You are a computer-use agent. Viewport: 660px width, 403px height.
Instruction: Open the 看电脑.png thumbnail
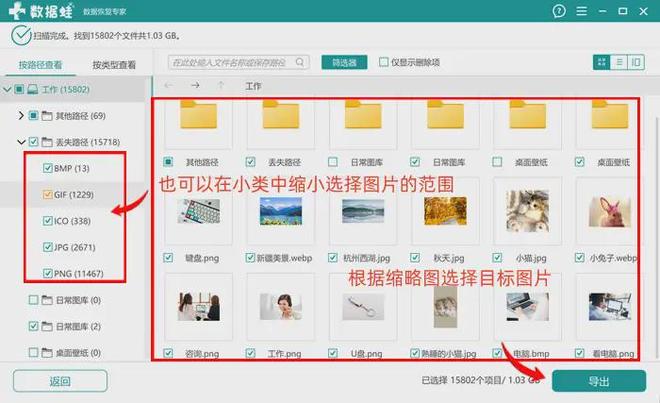point(610,307)
